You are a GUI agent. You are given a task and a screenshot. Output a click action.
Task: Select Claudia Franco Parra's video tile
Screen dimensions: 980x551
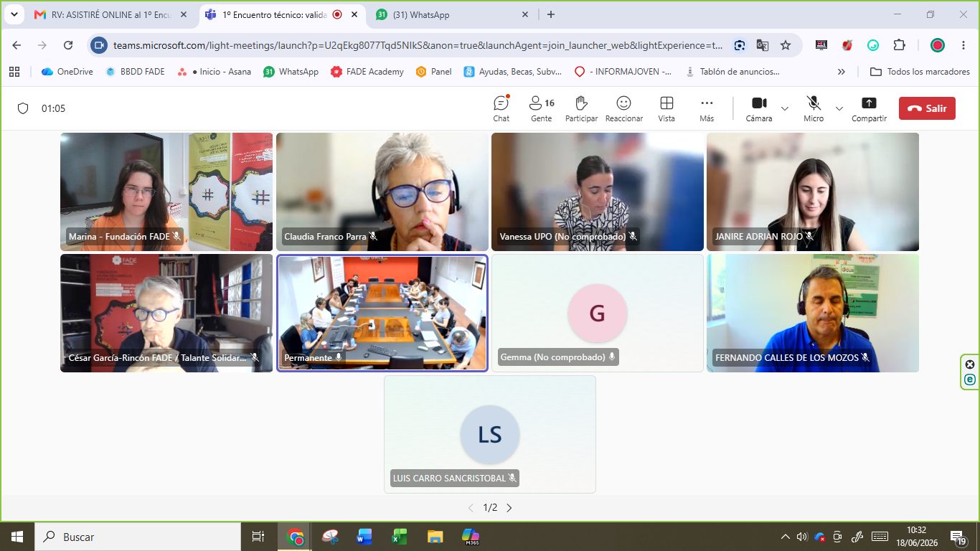(x=382, y=192)
